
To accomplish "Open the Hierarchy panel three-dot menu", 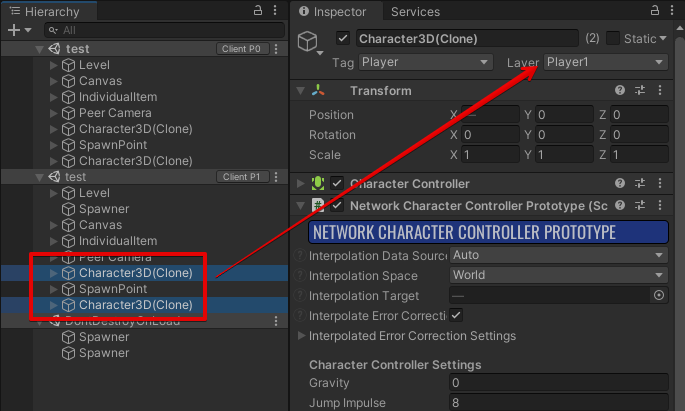I will (x=275, y=10).
